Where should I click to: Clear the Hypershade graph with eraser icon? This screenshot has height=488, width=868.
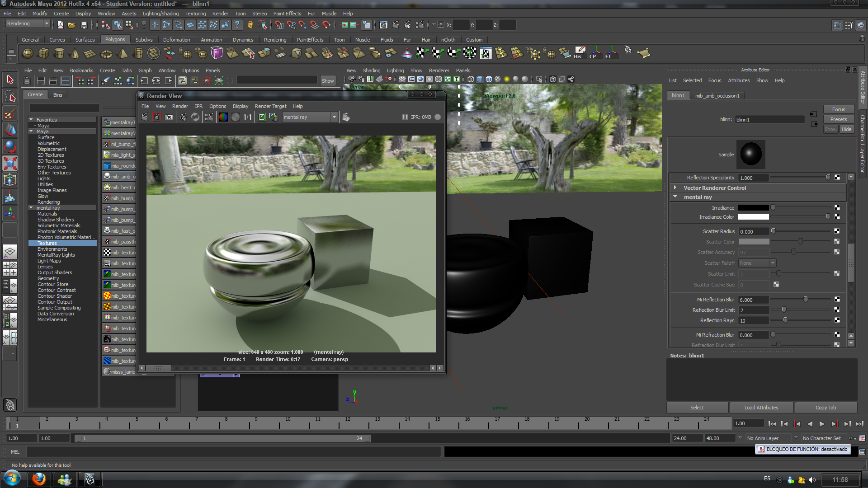point(105,81)
